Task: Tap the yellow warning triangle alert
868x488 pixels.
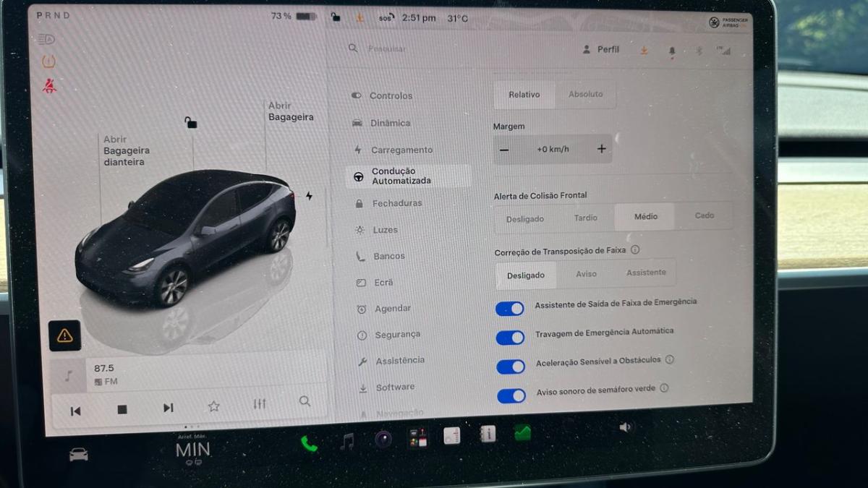Action: point(65,335)
